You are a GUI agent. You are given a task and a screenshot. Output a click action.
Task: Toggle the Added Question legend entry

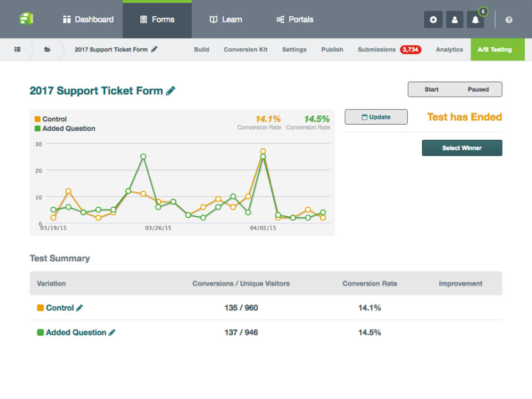(64, 127)
